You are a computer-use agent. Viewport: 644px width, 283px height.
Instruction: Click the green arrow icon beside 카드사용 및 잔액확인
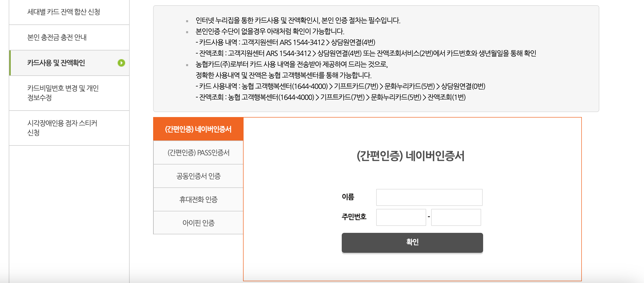(x=121, y=63)
